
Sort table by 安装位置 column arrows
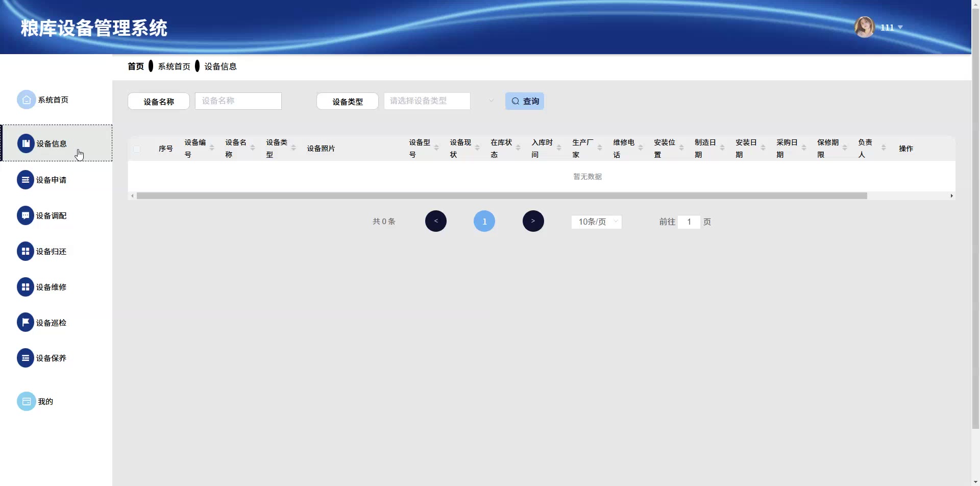click(681, 148)
